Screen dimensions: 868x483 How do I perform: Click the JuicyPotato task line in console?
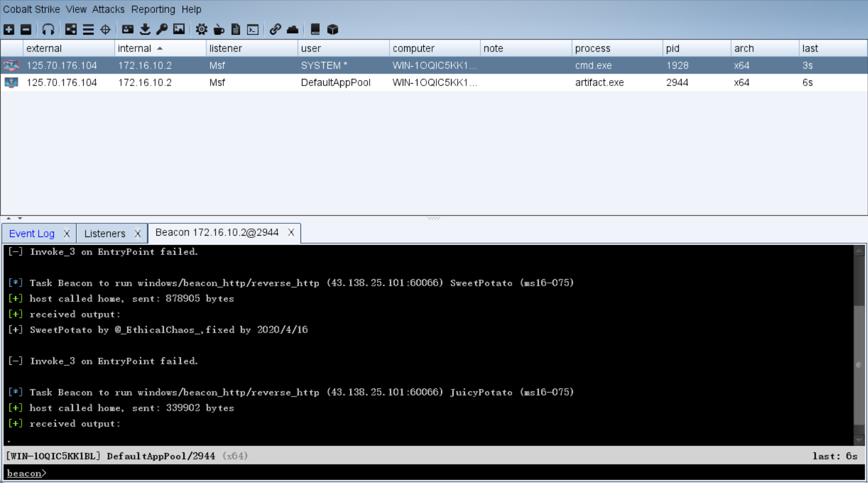[291, 392]
